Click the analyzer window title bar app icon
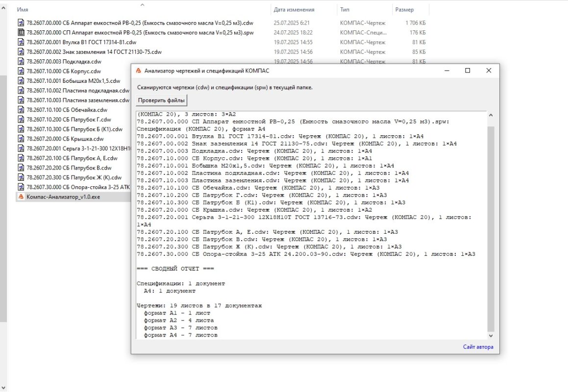Screen dimensions: 568x392 point(138,71)
